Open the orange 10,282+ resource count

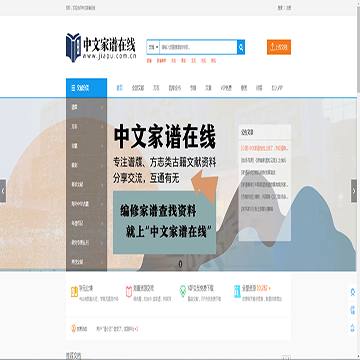point(264,288)
